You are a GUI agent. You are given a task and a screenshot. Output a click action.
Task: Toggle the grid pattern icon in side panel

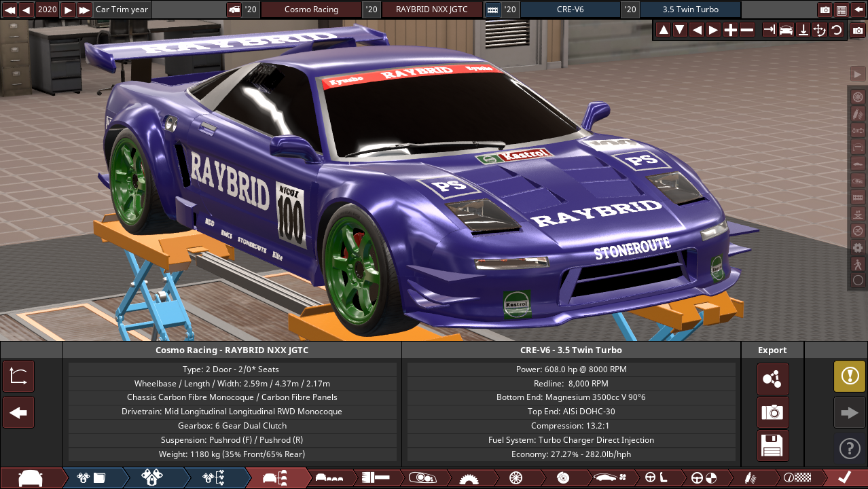click(858, 197)
